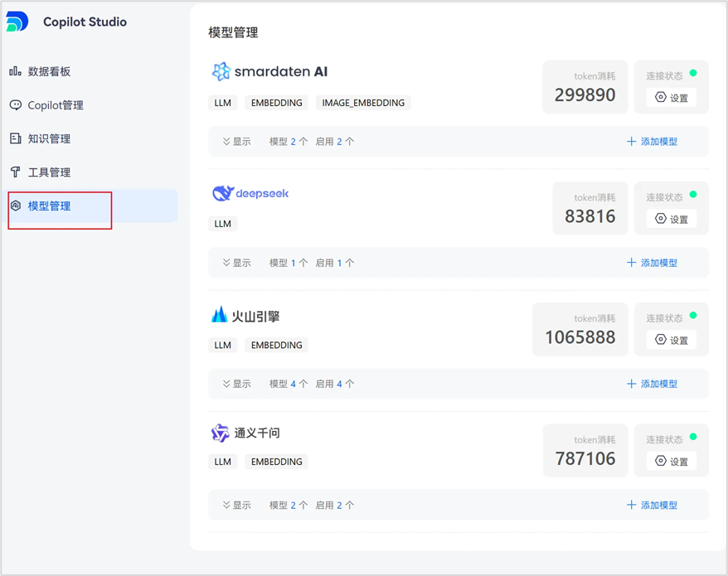Click the gear icon in 通义千问 设置
Viewport: 728px width, 576px height.
pos(660,461)
